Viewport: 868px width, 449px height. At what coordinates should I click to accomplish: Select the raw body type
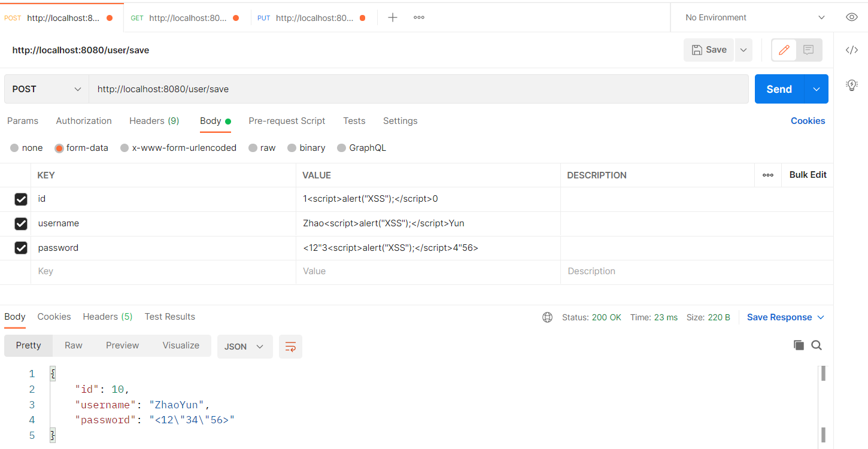262,148
